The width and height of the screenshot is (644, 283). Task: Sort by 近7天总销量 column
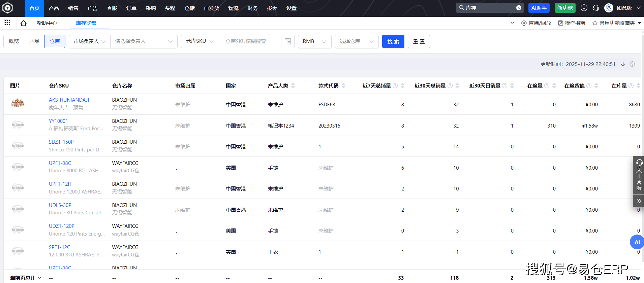(x=402, y=86)
